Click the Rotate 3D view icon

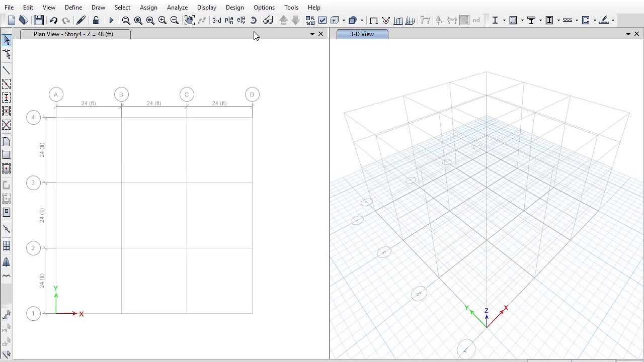click(x=253, y=20)
